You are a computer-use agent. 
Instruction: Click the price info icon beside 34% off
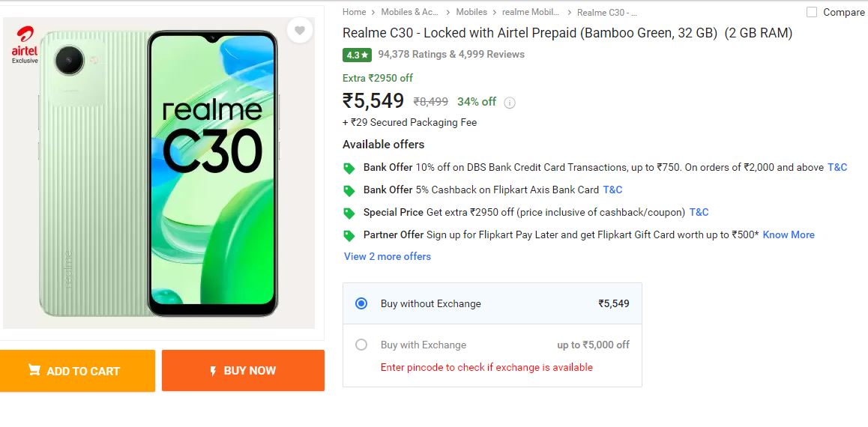pyautogui.click(x=510, y=103)
